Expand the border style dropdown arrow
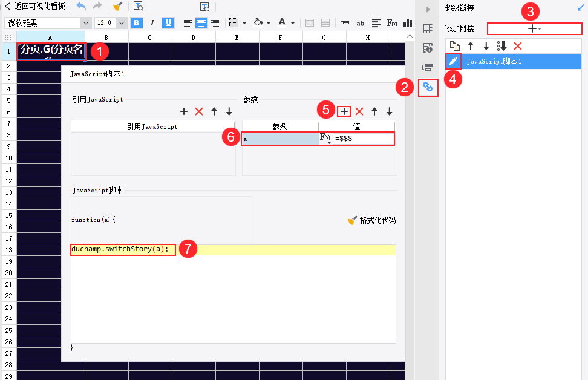The image size is (588, 380). click(244, 23)
